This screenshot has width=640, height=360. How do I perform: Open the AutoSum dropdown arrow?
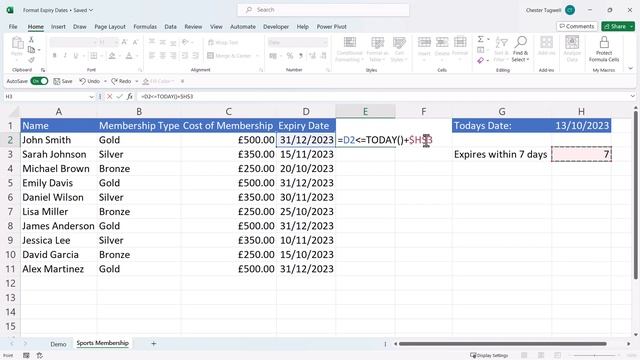click(488, 39)
